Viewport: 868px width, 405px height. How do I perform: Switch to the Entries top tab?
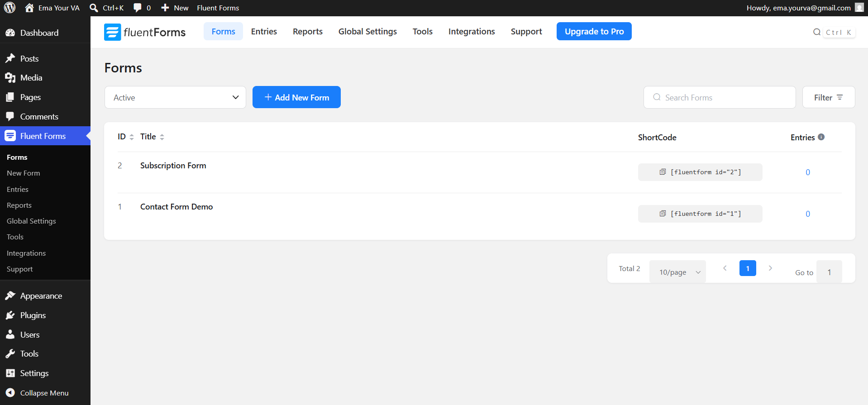264,31
